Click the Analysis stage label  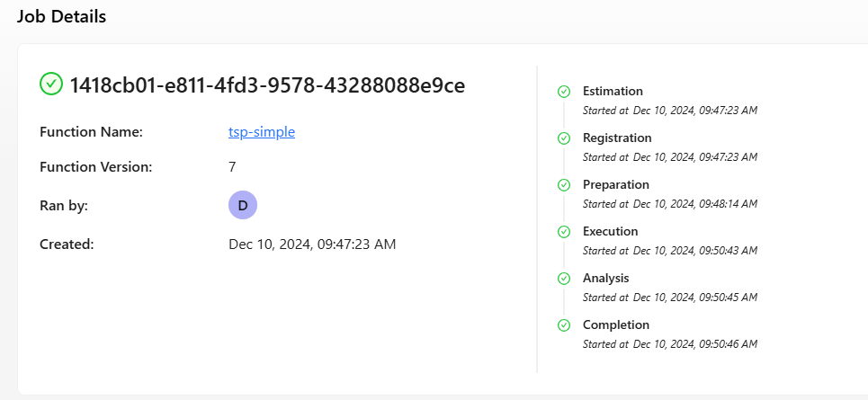pos(605,279)
